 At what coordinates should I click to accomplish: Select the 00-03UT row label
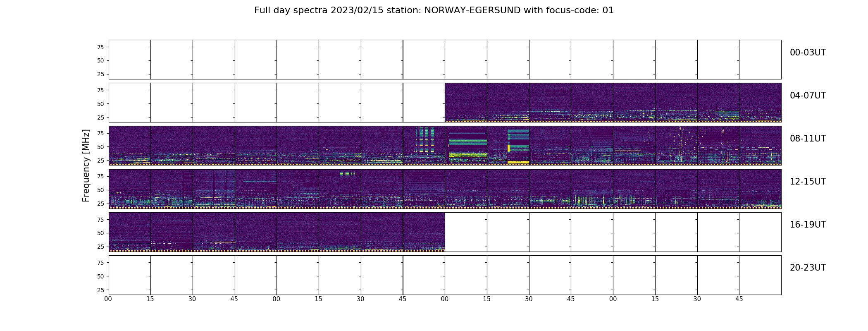(808, 53)
